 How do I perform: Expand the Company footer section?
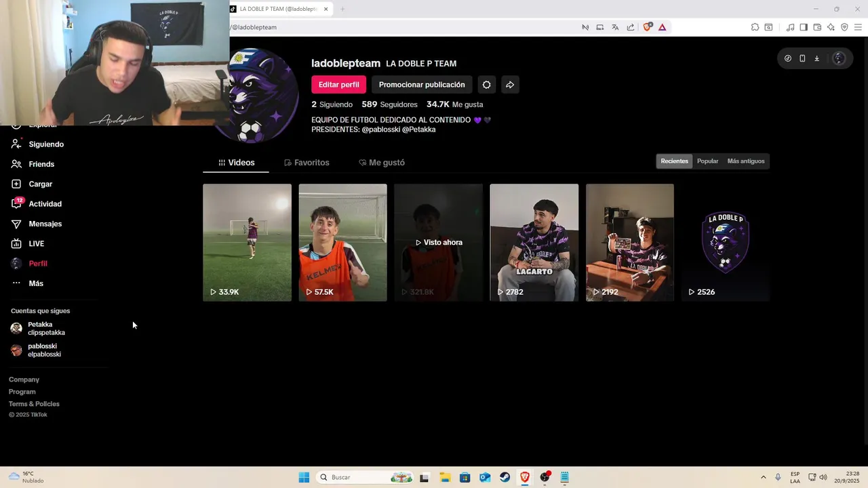[24, 380]
